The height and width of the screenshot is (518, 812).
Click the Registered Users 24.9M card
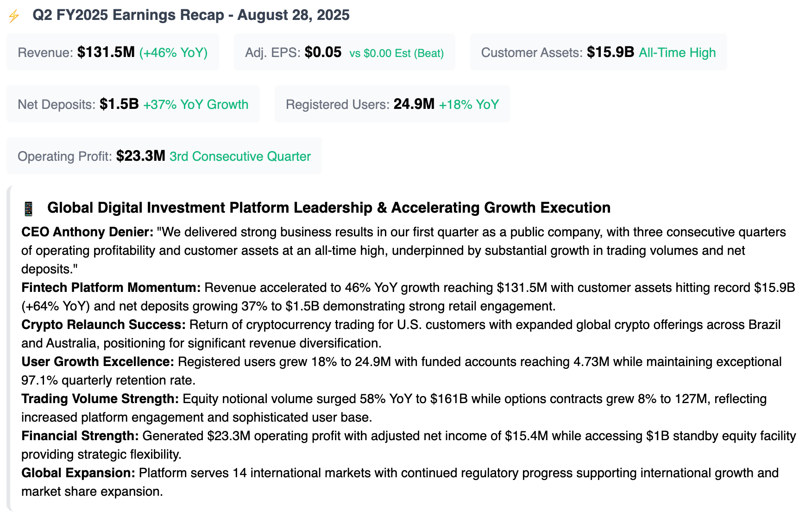[x=392, y=104]
